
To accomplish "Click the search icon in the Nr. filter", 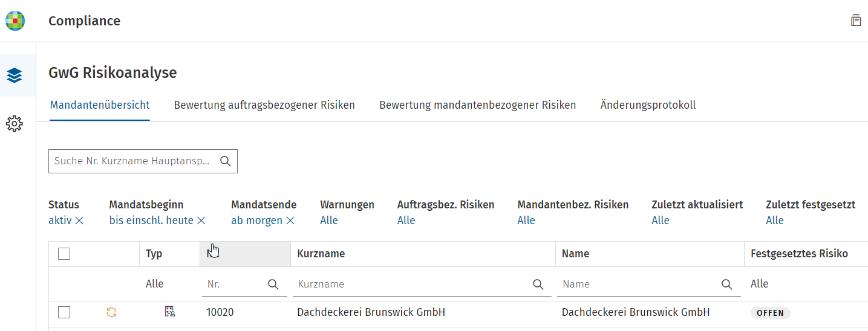I will point(273,284).
